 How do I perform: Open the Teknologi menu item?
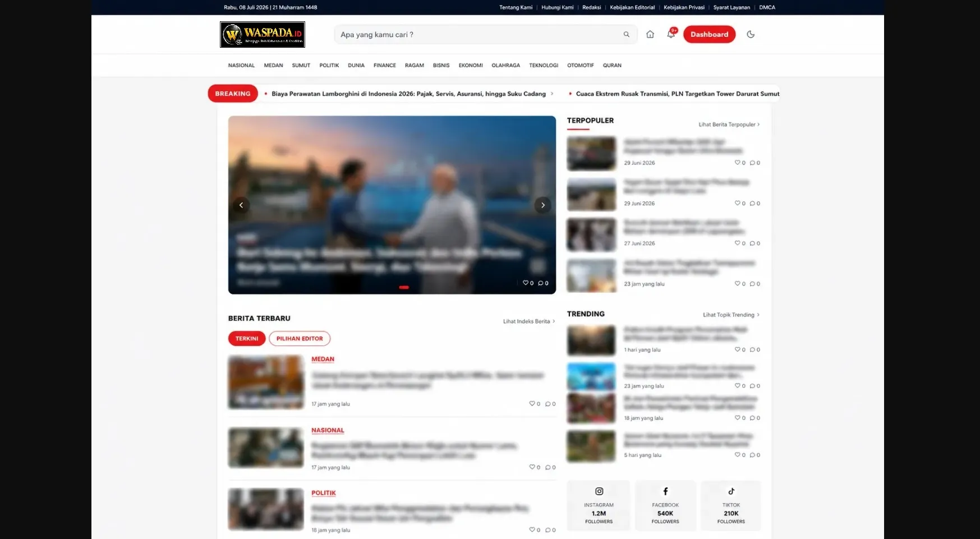[x=544, y=66]
